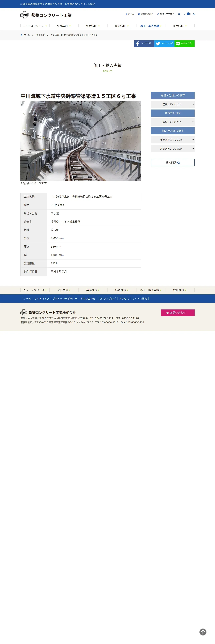Open the スタッフブログ link in header

165,14
